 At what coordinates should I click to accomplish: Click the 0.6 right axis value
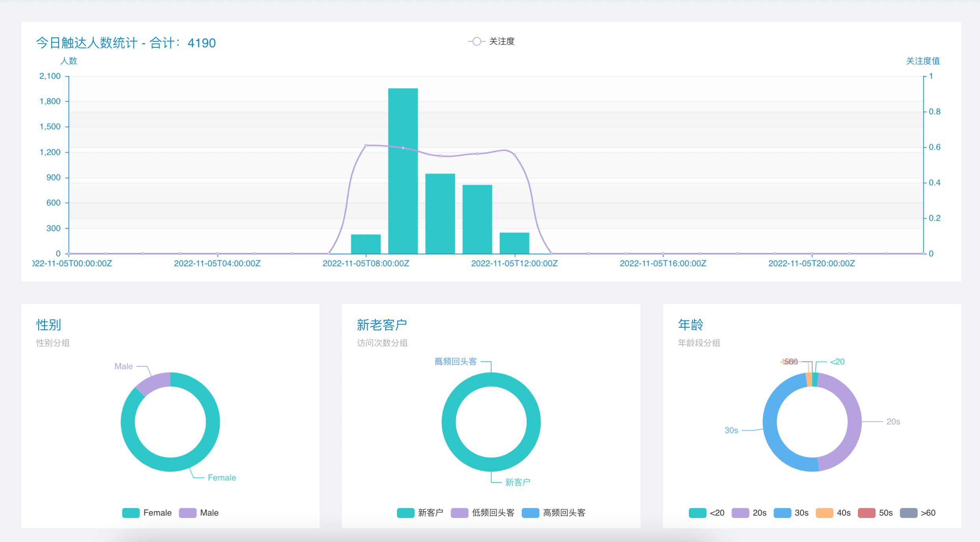point(935,147)
